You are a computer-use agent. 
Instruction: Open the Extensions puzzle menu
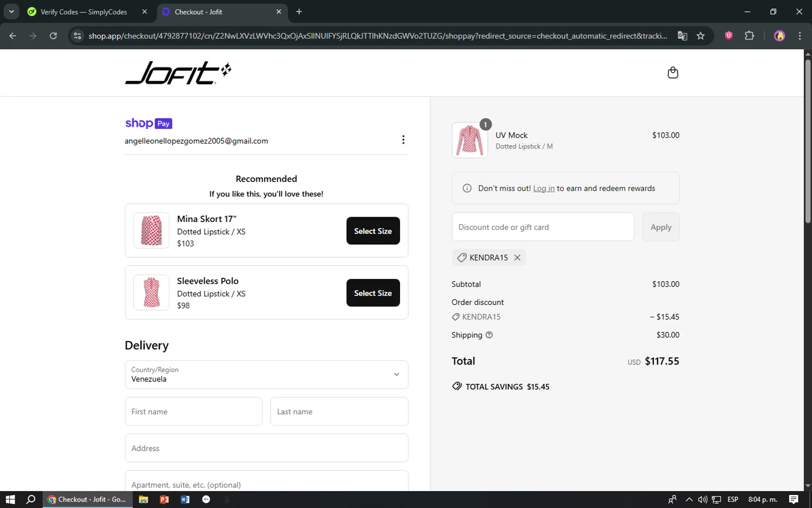click(x=749, y=36)
